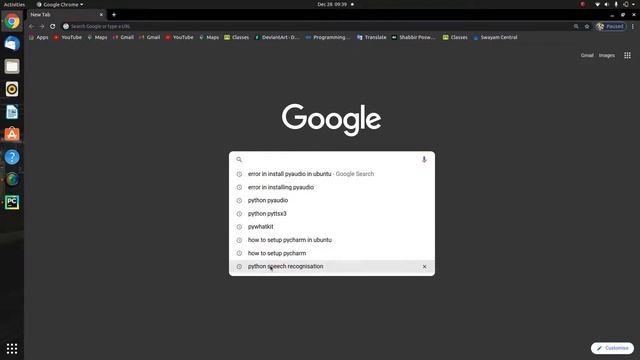This screenshot has width=640, height=360.
Task: Click the network icon in system tray
Action: coord(597,4)
